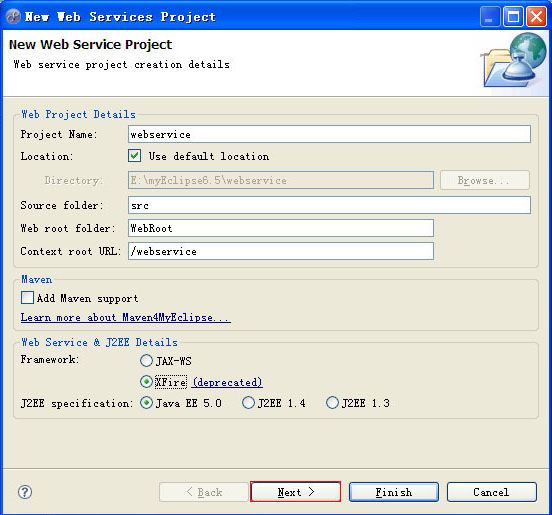Toggle Use default location checkbox
This screenshot has height=515, width=552.
tap(134, 156)
